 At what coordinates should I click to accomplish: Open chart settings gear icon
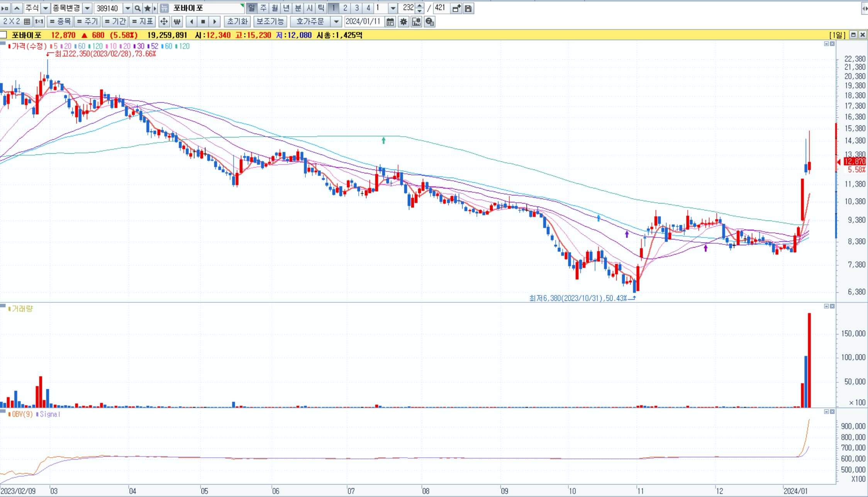pos(403,22)
